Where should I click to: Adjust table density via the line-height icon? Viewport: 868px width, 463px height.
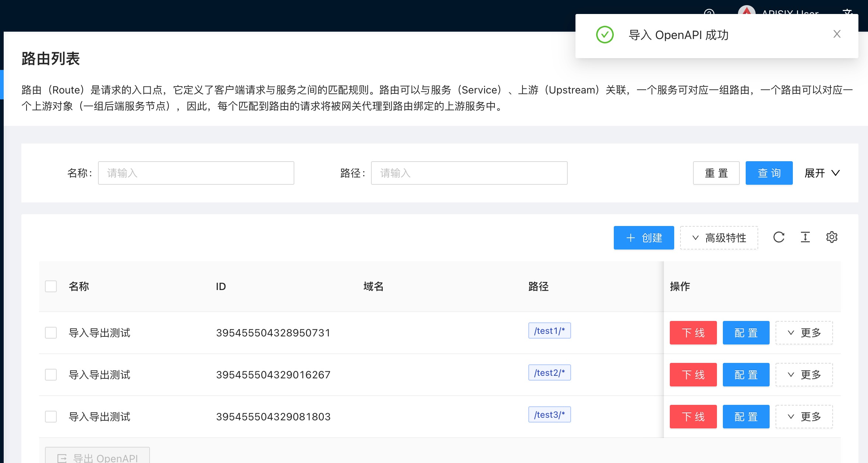[x=805, y=237]
